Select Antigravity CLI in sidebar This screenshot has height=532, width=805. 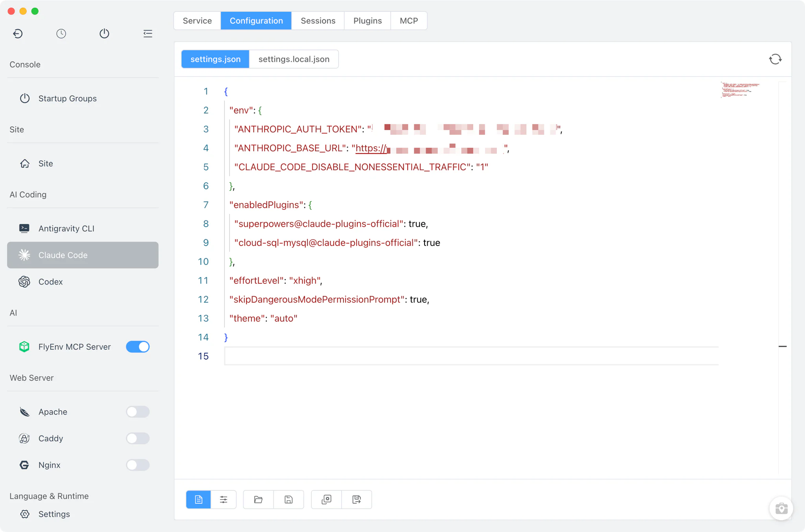click(83, 228)
